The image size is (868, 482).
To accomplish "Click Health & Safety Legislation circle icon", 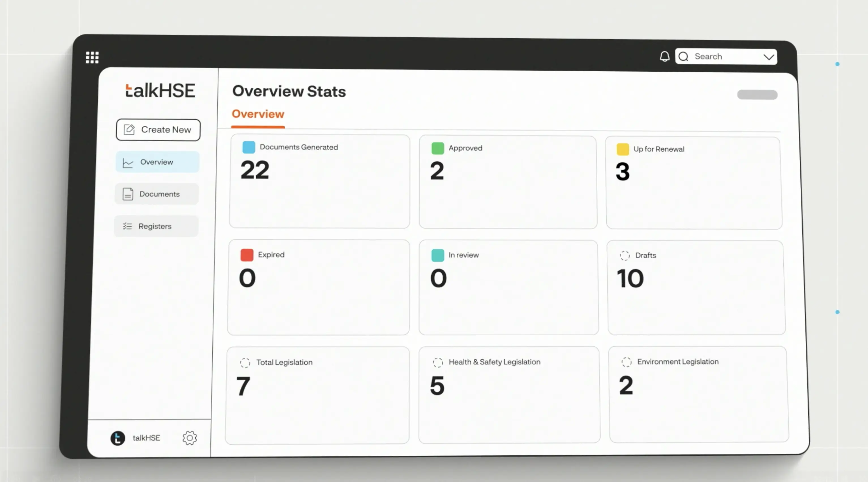I will point(438,362).
